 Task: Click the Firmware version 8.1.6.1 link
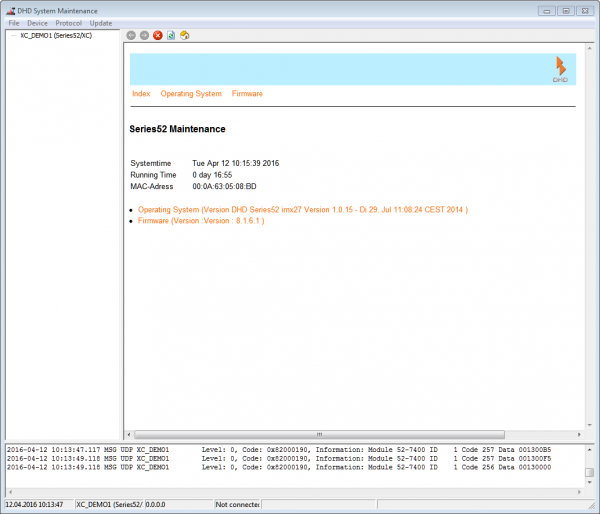(x=200, y=221)
